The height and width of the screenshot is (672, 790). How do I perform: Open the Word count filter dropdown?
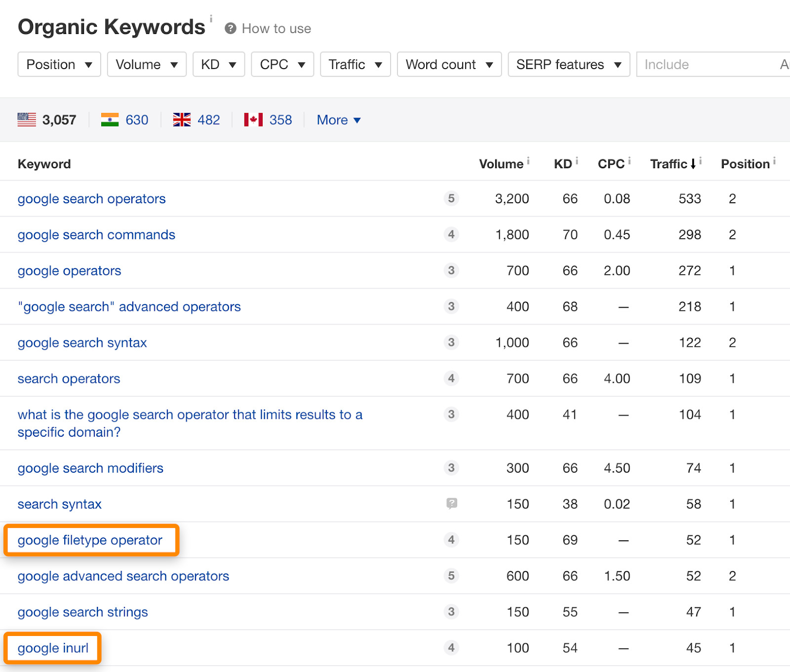[449, 64]
